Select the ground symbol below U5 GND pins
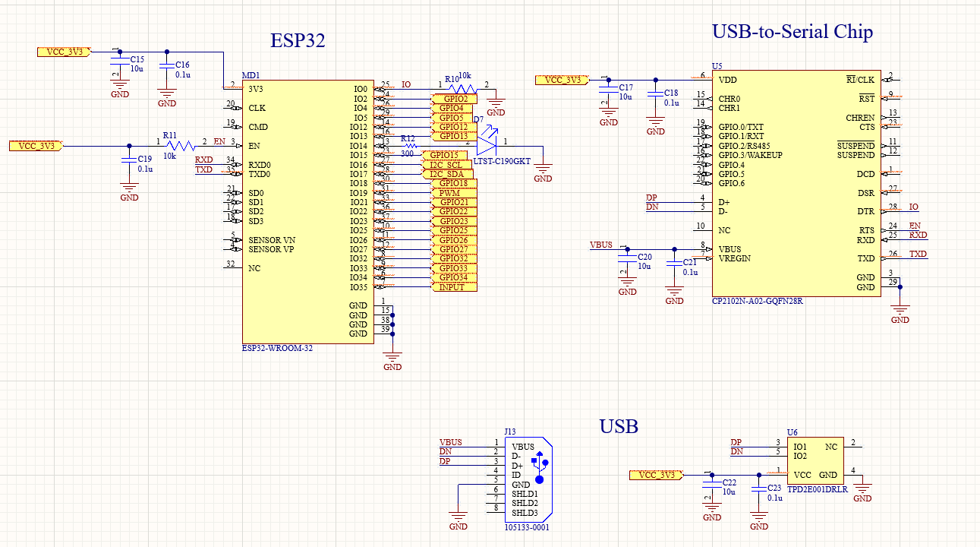Viewport: 980px width, 547px height. [x=900, y=313]
